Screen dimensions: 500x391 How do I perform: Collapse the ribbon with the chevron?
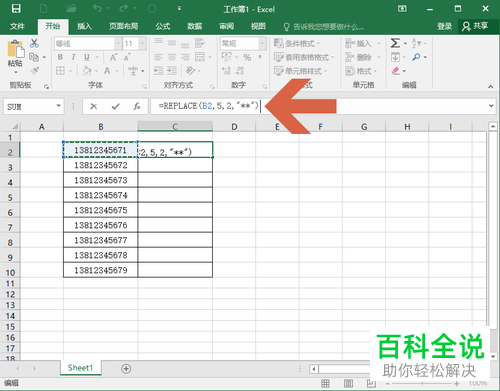[x=490, y=86]
